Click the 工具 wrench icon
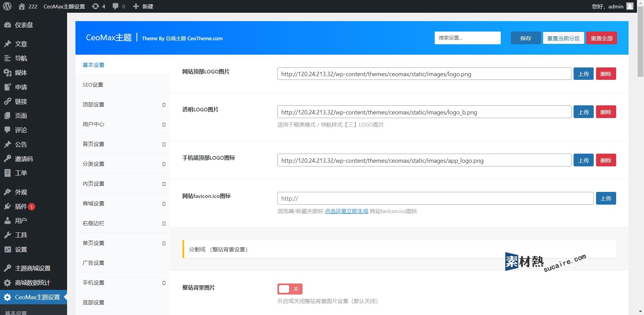The image size is (644, 315). pos(7,235)
